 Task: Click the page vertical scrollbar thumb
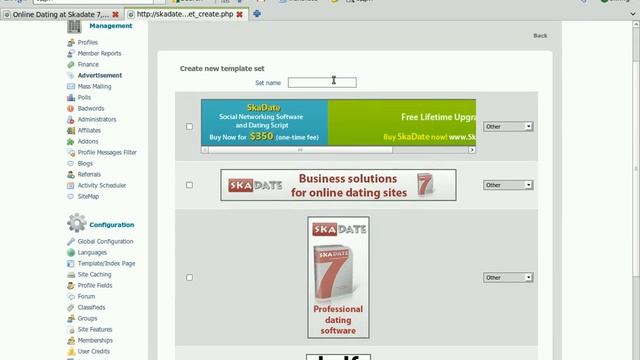[x=636, y=169]
